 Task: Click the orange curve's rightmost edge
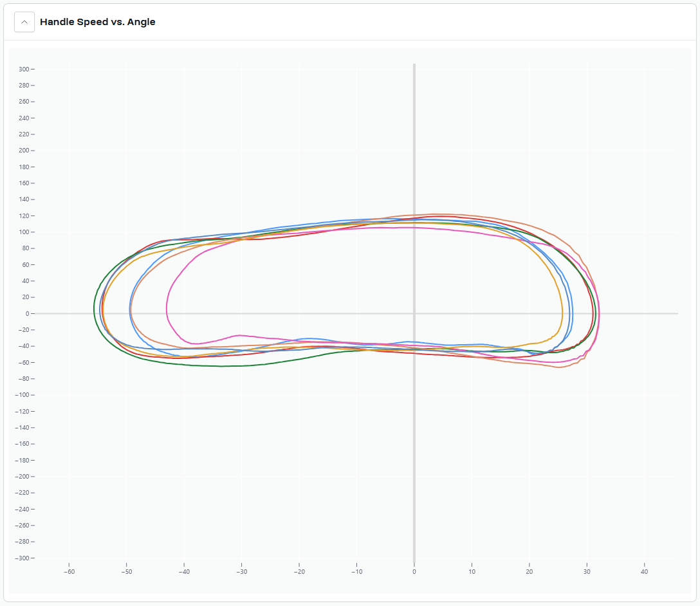(x=562, y=314)
